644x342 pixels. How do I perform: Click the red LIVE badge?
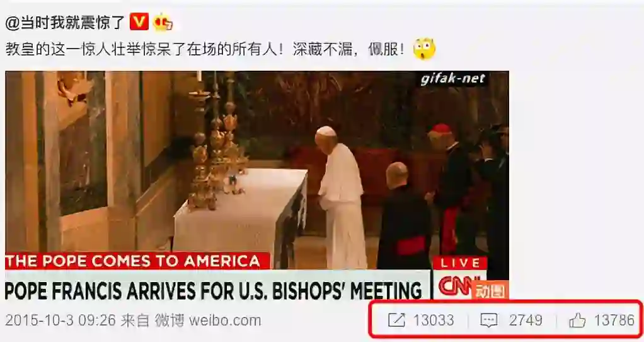click(x=461, y=263)
